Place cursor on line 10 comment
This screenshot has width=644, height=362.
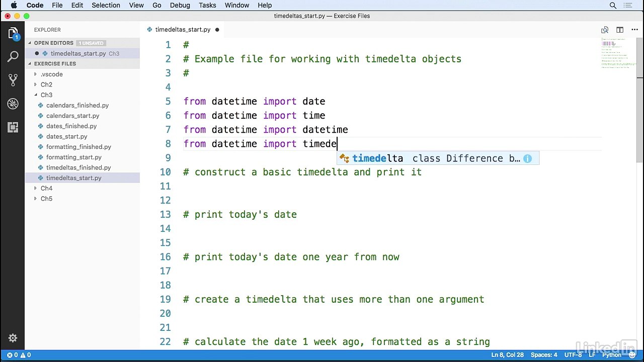point(302,172)
